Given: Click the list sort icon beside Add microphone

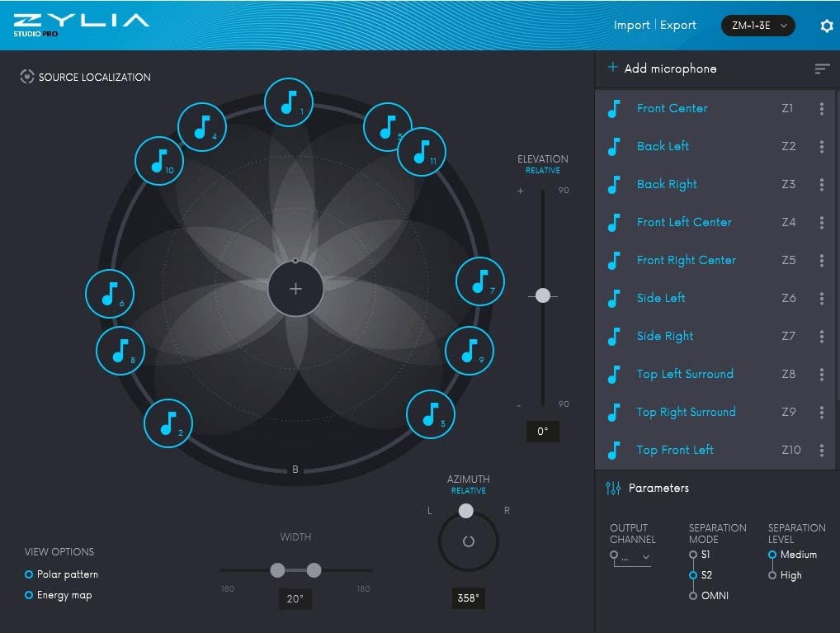Looking at the screenshot, I should (x=822, y=68).
